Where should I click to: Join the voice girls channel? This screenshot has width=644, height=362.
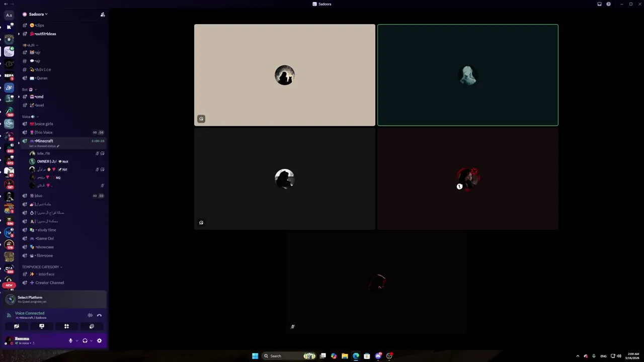pyautogui.click(x=63, y=124)
